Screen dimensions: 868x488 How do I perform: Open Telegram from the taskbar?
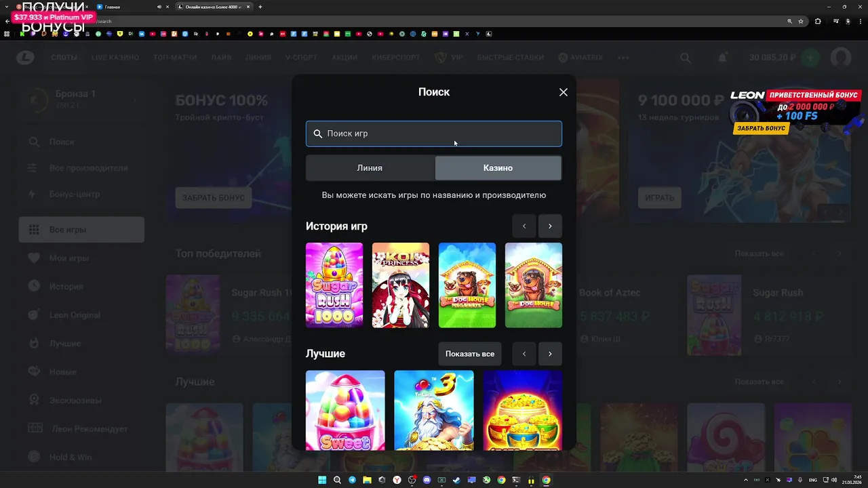click(x=352, y=481)
